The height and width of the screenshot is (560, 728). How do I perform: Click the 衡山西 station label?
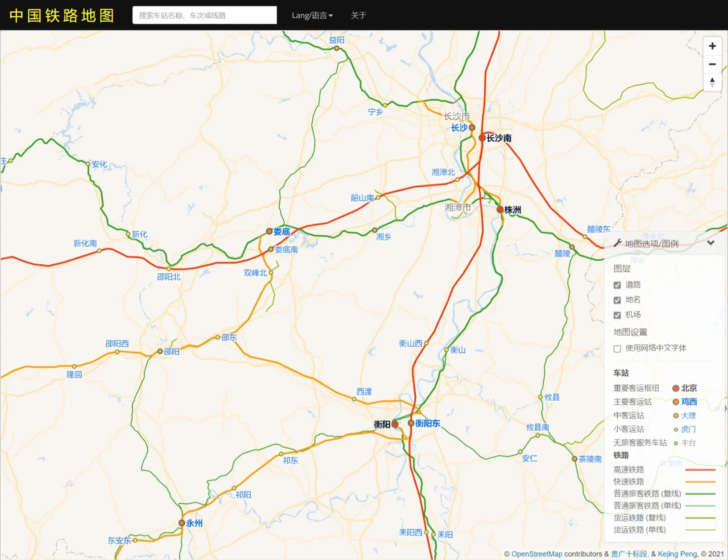(x=411, y=343)
